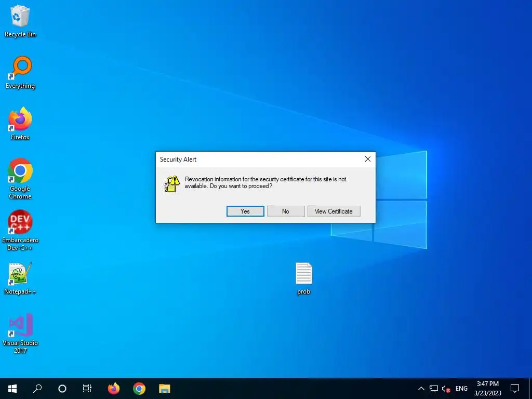
Task: Open View Certificate in Security Alert
Action: (334, 211)
